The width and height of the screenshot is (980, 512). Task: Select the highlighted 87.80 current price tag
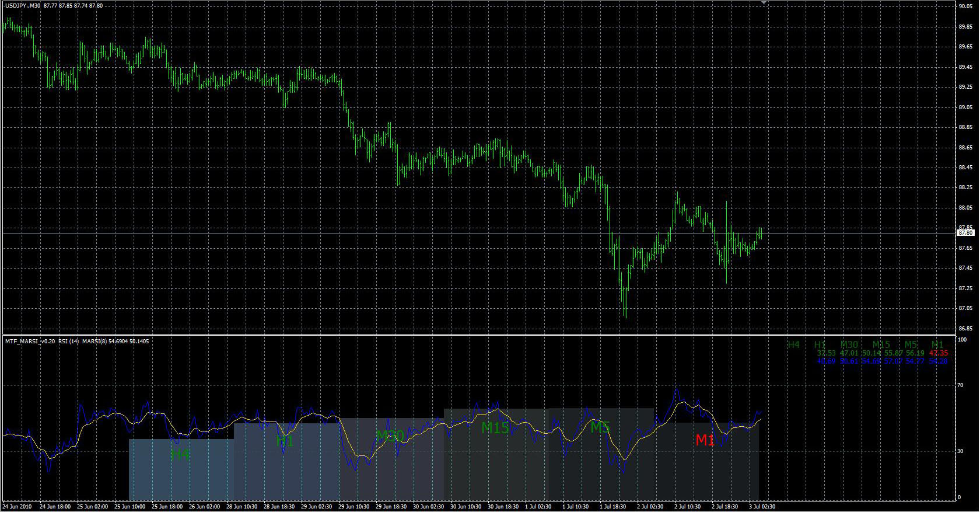(965, 233)
